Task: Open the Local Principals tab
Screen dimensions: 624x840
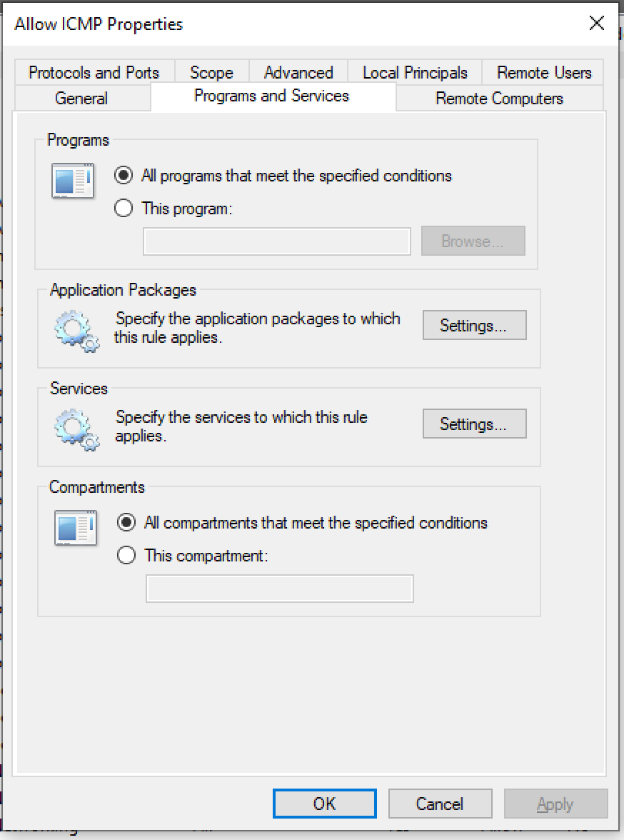Action: pyautogui.click(x=414, y=72)
